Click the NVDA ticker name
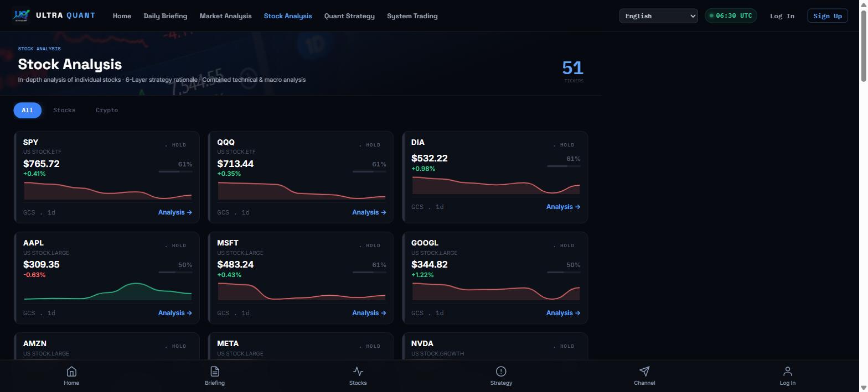Image resolution: width=868 pixels, height=392 pixels. pyautogui.click(x=422, y=343)
